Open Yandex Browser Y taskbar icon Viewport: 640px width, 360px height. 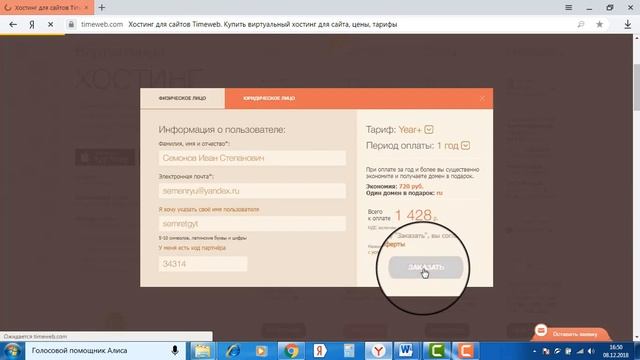click(x=378, y=351)
